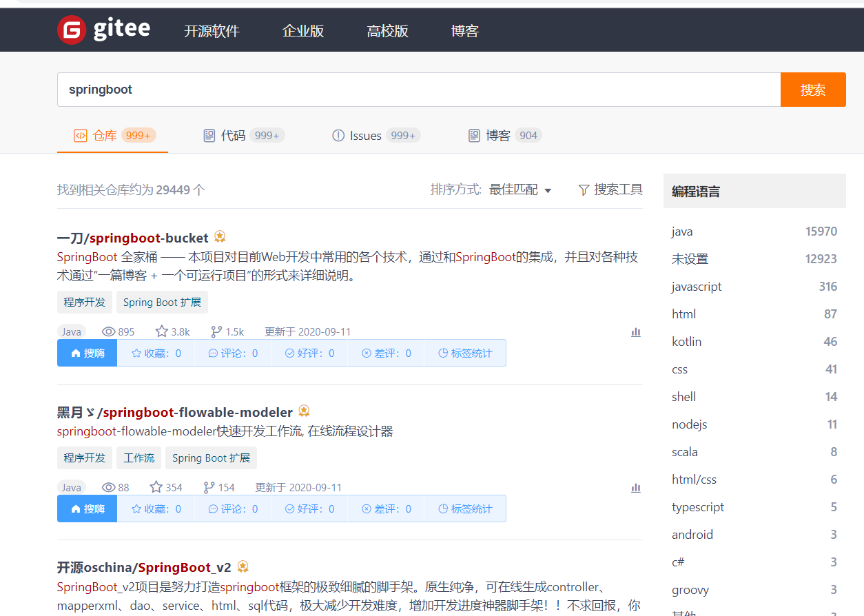The image size is (864, 616).
Task: Filter by css language (41)
Action: (x=754, y=369)
